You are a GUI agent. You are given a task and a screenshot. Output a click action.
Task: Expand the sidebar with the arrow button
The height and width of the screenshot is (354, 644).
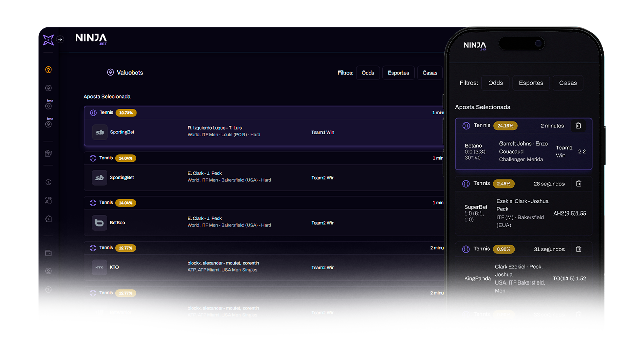pos(60,39)
